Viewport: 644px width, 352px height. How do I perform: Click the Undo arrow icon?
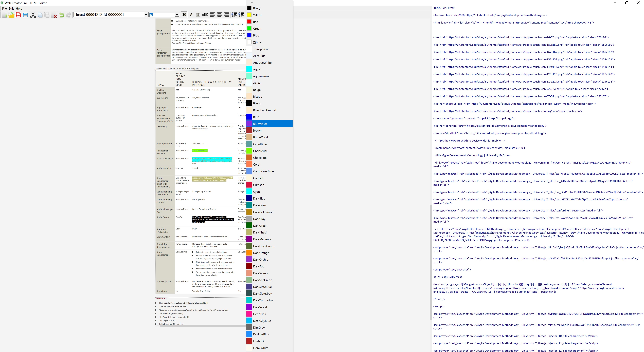62,15
